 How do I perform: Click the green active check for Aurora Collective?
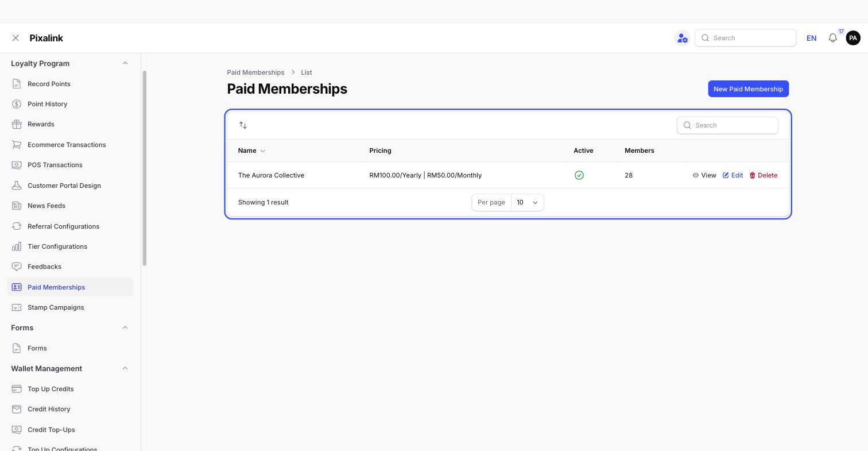click(x=579, y=175)
